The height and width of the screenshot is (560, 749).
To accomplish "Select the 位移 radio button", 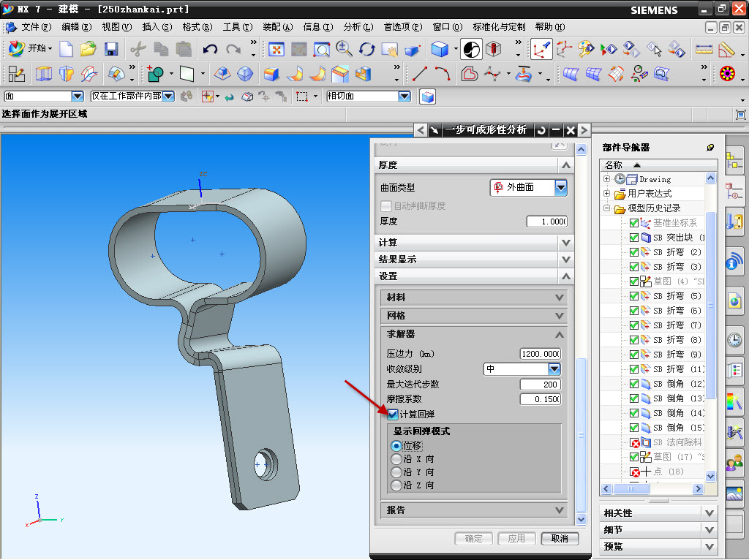I will click(x=396, y=446).
